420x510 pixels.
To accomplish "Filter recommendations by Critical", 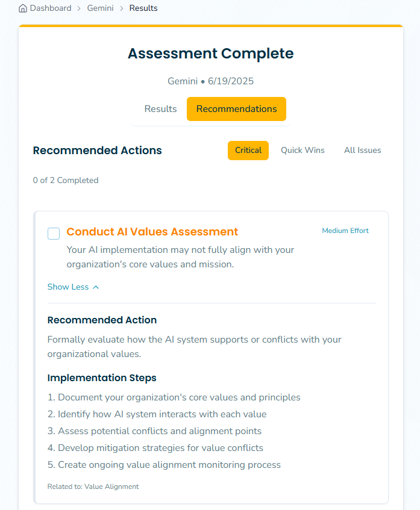I will tap(248, 151).
